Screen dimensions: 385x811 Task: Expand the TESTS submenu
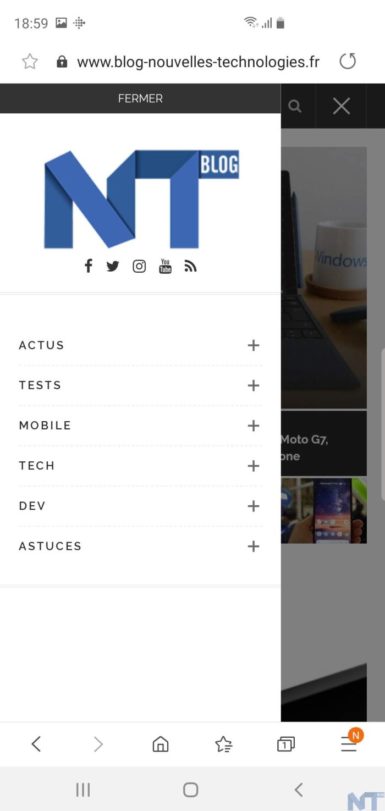coord(253,385)
